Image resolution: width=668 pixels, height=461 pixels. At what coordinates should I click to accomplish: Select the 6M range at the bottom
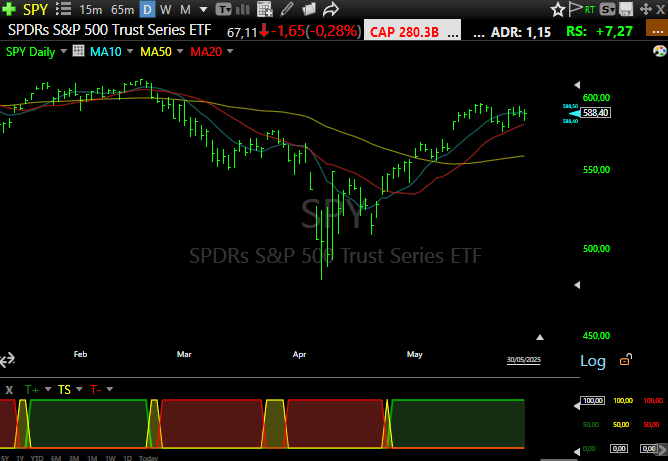click(56, 458)
